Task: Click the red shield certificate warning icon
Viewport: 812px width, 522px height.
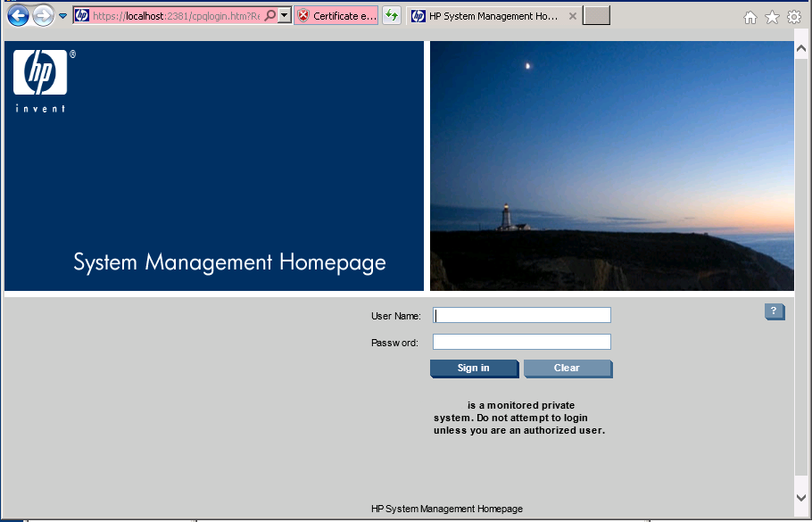Action: tap(303, 16)
